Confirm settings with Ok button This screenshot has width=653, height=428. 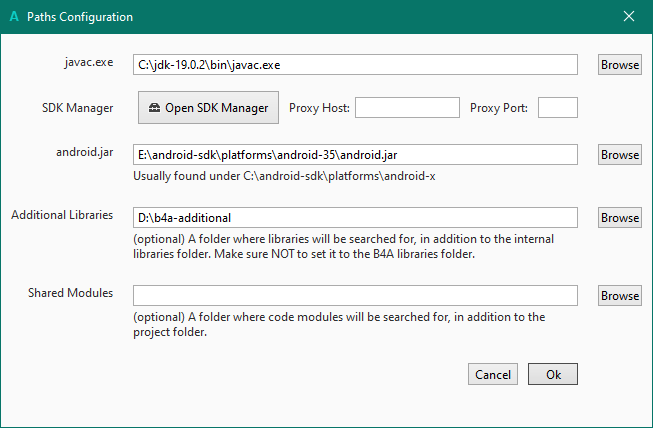pyautogui.click(x=553, y=375)
